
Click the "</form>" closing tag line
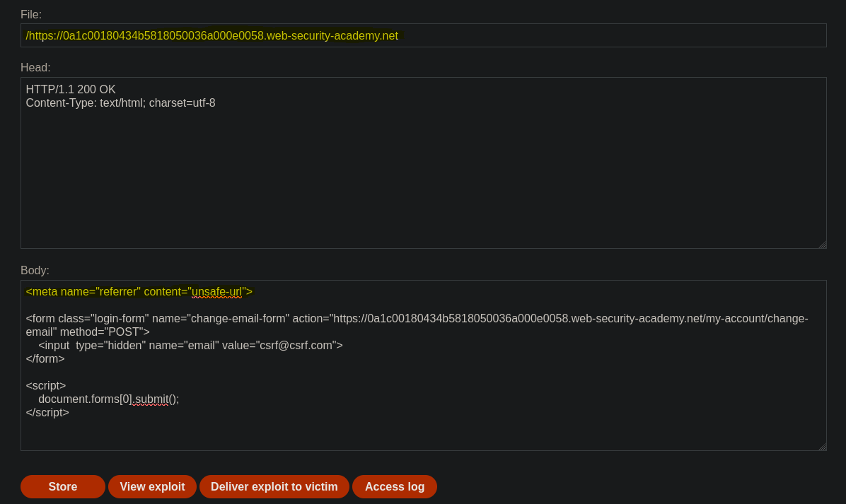click(x=45, y=358)
